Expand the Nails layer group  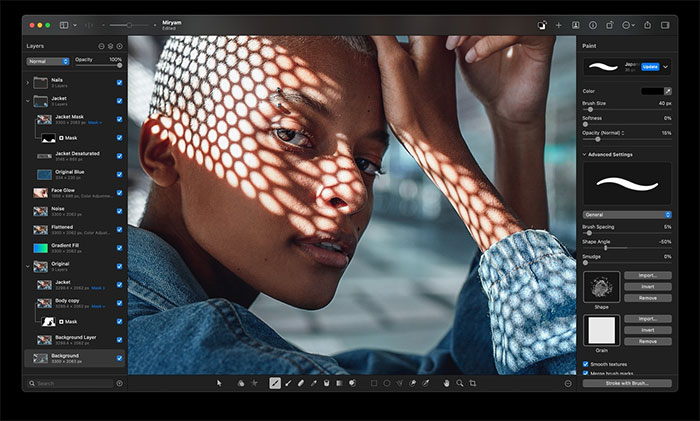pos(28,82)
